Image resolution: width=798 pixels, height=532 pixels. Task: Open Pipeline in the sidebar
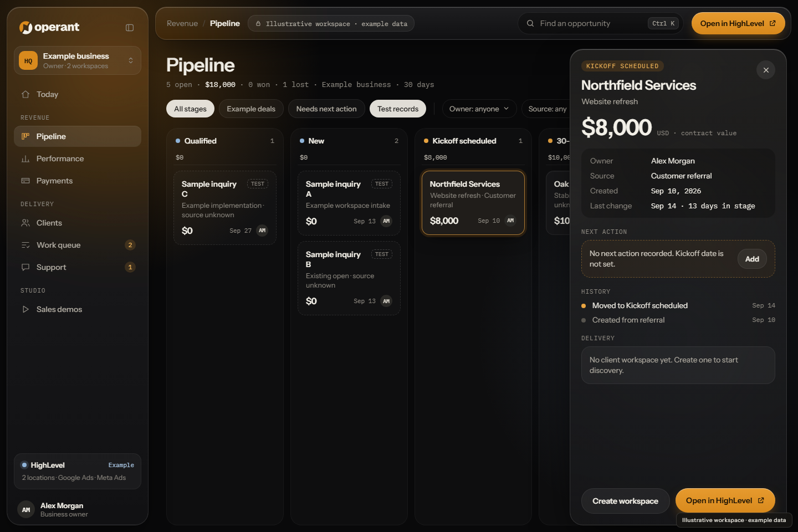(78, 136)
